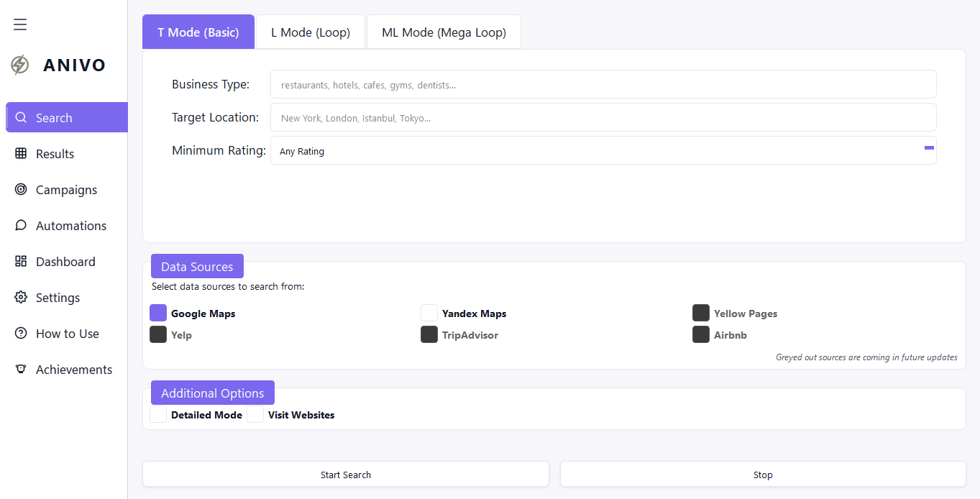Open Achievements via the trophy icon
This screenshot has width=980, height=499.
pyautogui.click(x=21, y=370)
